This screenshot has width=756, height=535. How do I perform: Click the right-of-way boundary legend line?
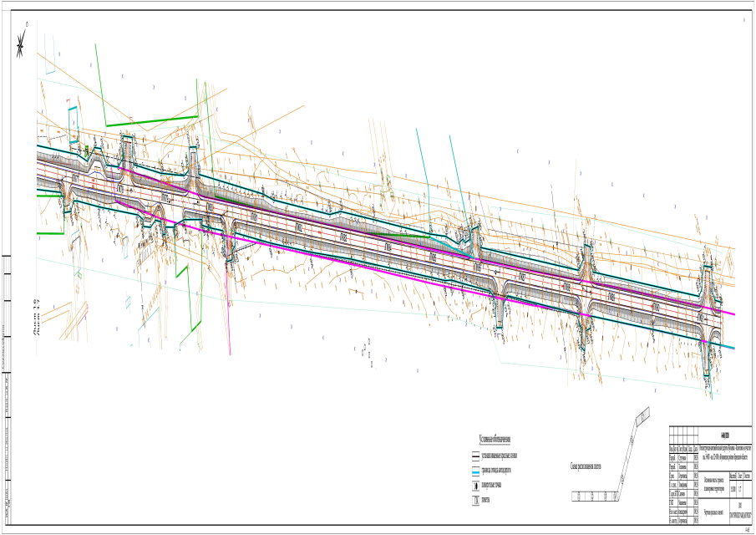click(474, 471)
